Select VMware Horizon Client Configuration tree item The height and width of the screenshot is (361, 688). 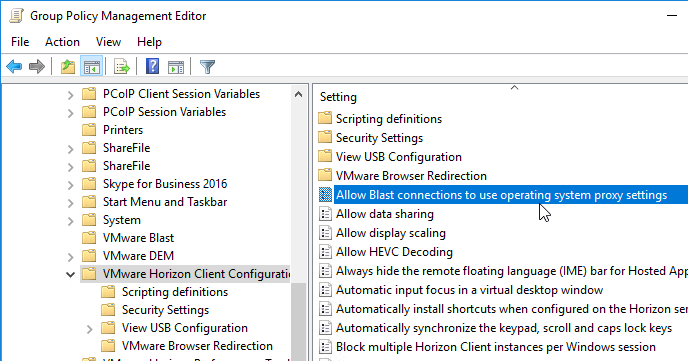tap(197, 274)
